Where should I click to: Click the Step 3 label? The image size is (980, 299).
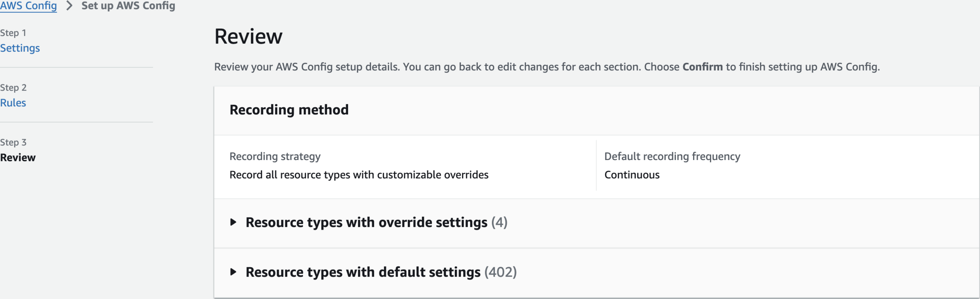pos(13,142)
